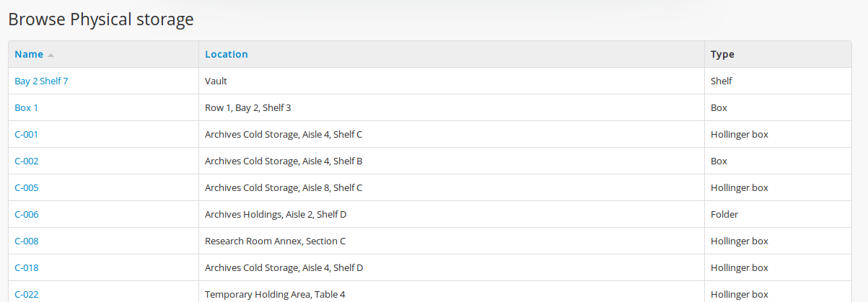Click the Temporary Holding Area, Table 4 cell
Image resolution: width=868 pixels, height=302 pixels.
tap(275, 294)
